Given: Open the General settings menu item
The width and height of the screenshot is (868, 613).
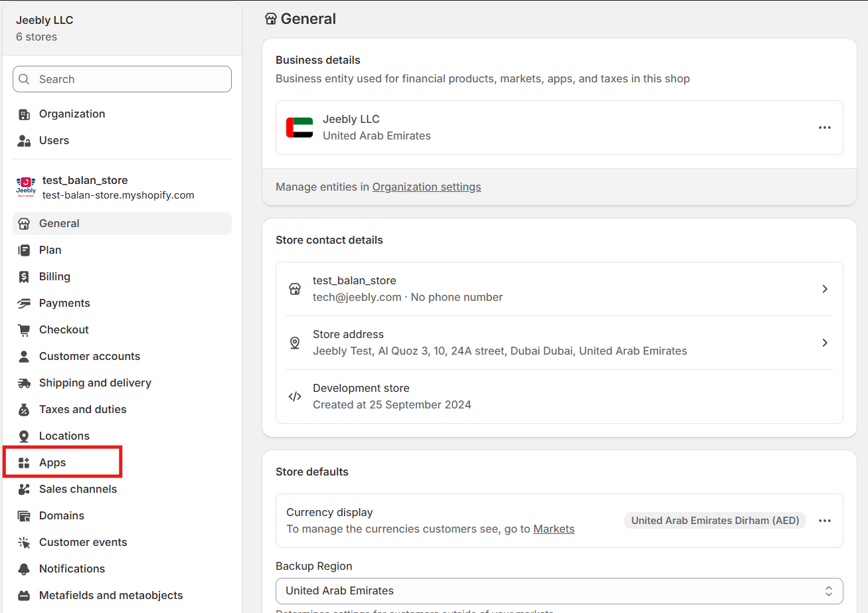Looking at the screenshot, I should (x=122, y=224).
